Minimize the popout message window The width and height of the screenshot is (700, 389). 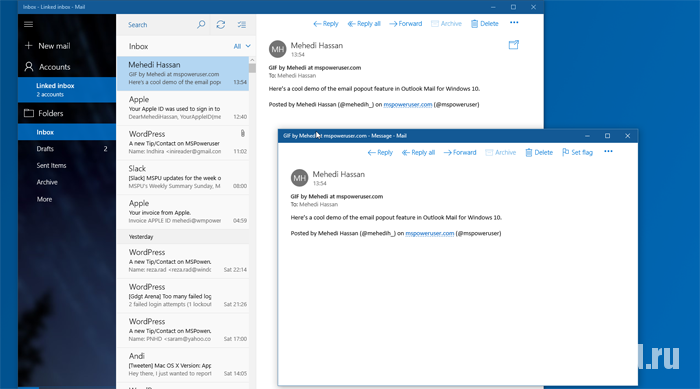tap(587, 136)
